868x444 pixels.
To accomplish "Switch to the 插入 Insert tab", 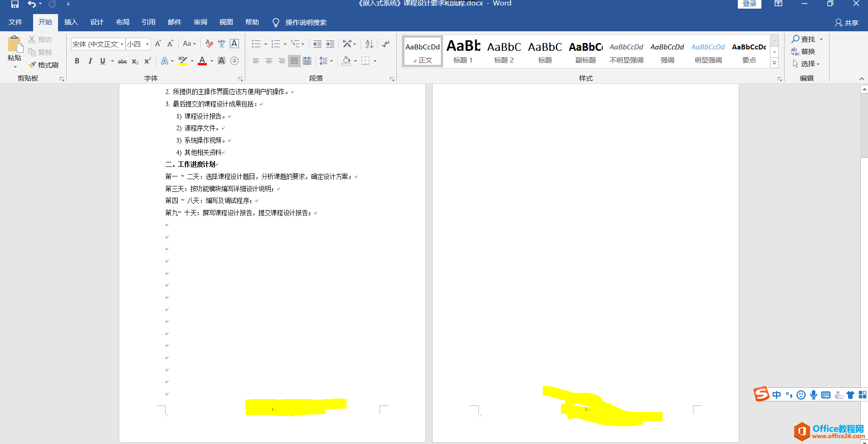I will (71, 22).
